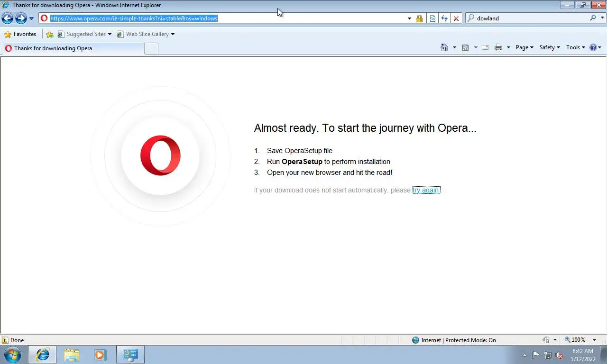Click the Opera icon on the tab
Image resolution: width=607 pixels, height=364 pixels.
click(x=8, y=48)
